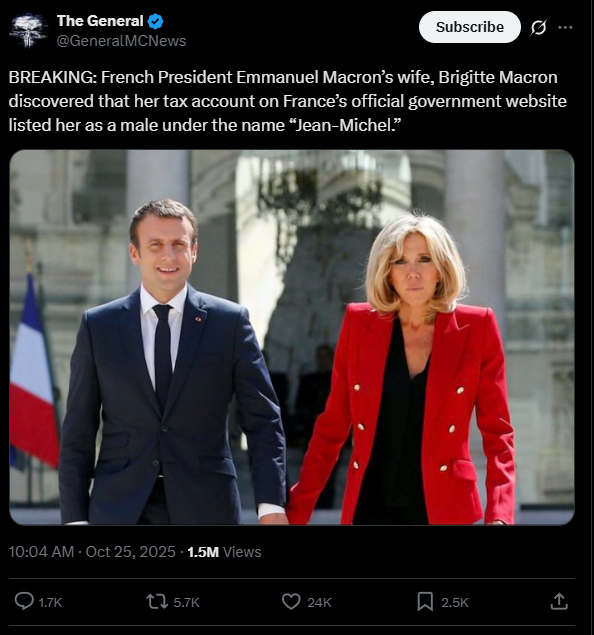This screenshot has width=594, height=635.
Task: Open the @GeneralMCNews handle link
Action: click(x=121, y=41)
